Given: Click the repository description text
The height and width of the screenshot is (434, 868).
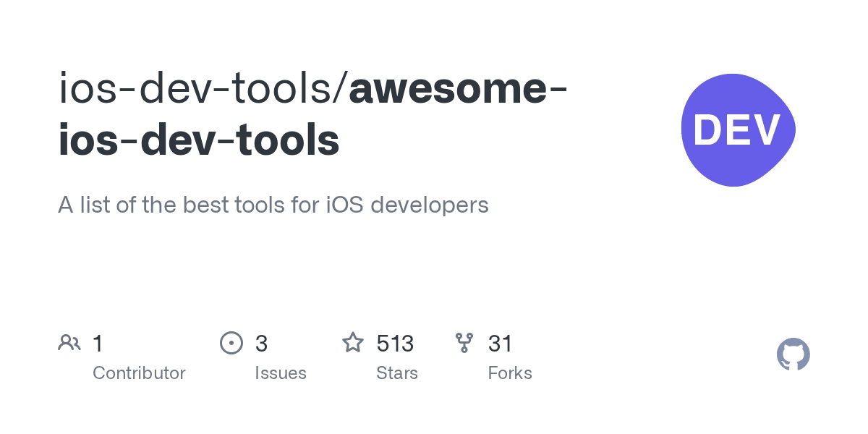Looking at the screenshot, I should [x=273, y=205].
